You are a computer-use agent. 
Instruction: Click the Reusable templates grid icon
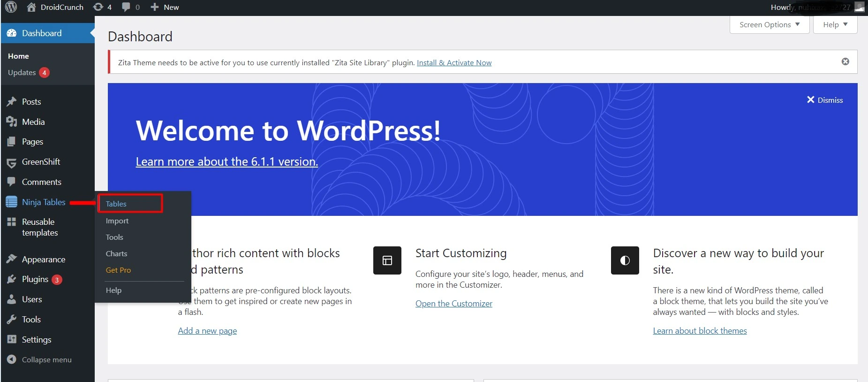12,222
